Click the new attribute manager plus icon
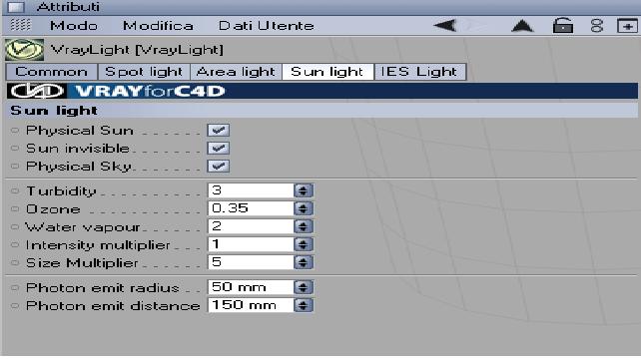This screenshot has height=364, width=641. pyautogui.click(x=627, y=26)
